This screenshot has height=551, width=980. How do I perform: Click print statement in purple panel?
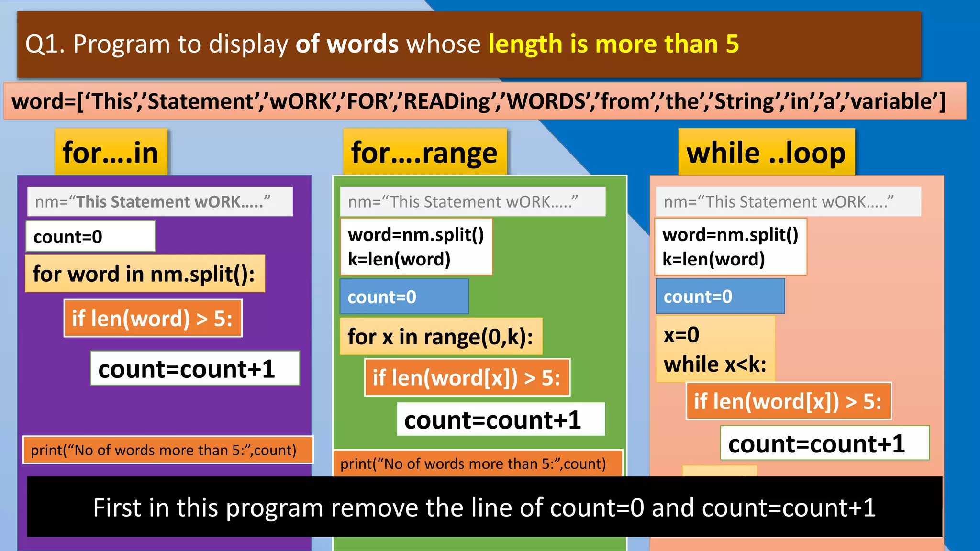point(167,450)
